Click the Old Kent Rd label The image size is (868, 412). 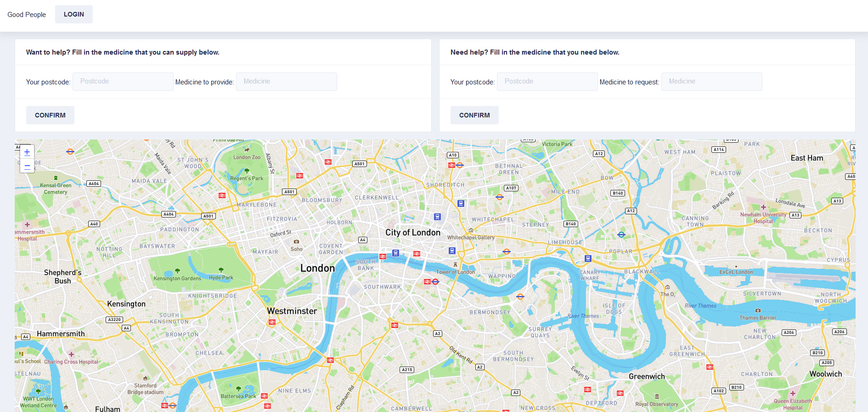point(461,355)
